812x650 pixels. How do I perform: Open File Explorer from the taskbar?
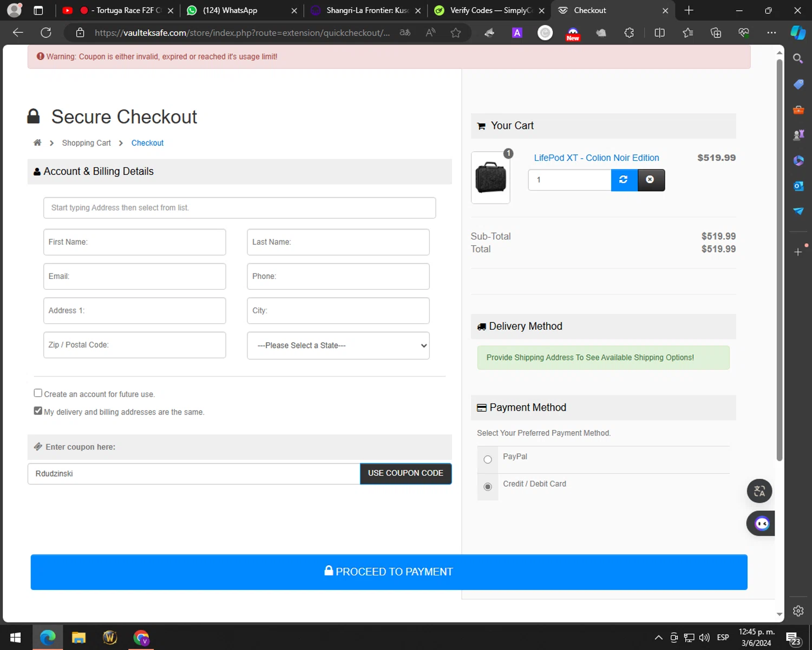tap(78, 638)
